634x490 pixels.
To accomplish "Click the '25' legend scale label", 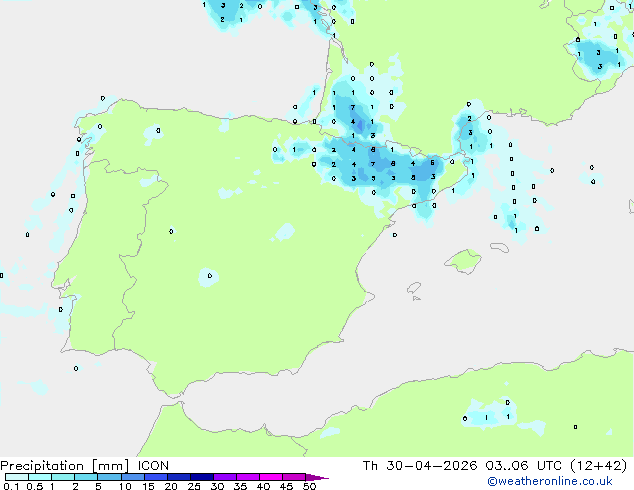I will 194,486.
